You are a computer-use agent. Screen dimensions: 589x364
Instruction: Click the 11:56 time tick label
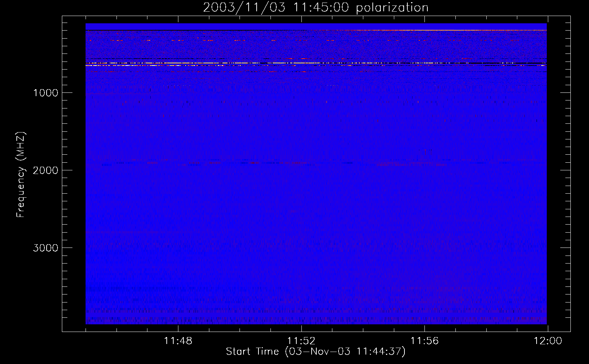point(424,341)
